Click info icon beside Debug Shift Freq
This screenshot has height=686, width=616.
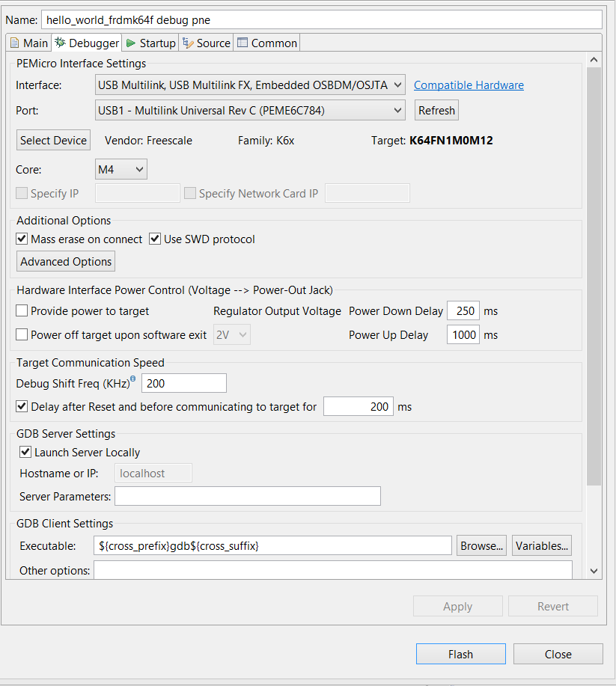coord(133,379)
